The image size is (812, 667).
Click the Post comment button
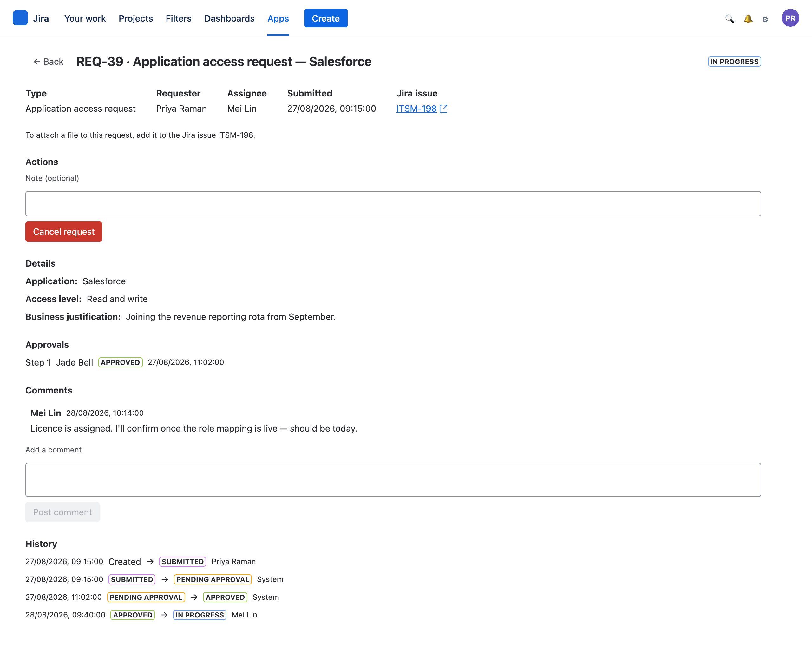pos(62,512)
